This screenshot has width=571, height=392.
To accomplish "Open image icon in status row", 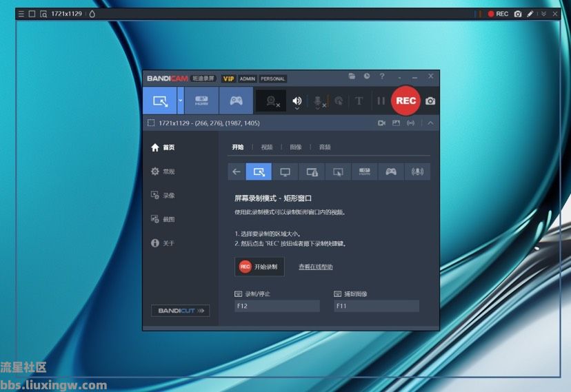I will (397, 123).
